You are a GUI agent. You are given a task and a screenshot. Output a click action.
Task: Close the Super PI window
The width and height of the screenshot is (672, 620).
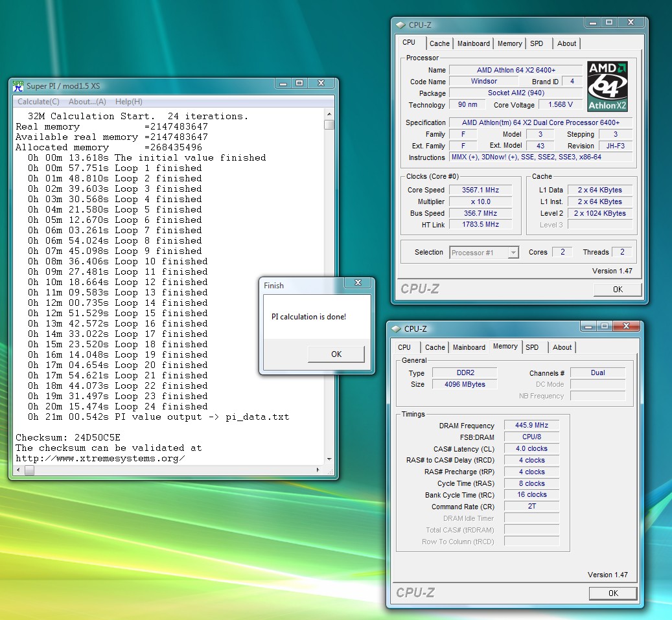tap(321, 84)
